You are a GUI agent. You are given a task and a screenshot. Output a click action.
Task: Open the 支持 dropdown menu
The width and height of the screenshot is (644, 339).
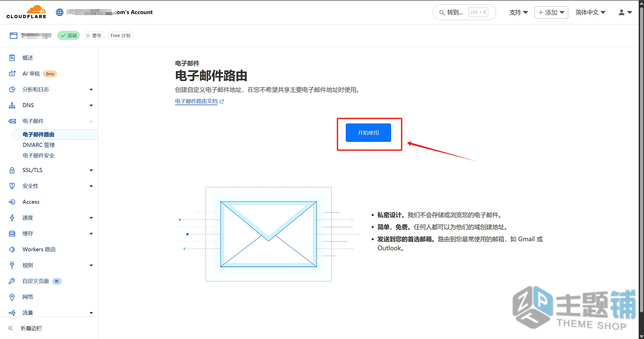pyautogui.click(x=518, y=12)
